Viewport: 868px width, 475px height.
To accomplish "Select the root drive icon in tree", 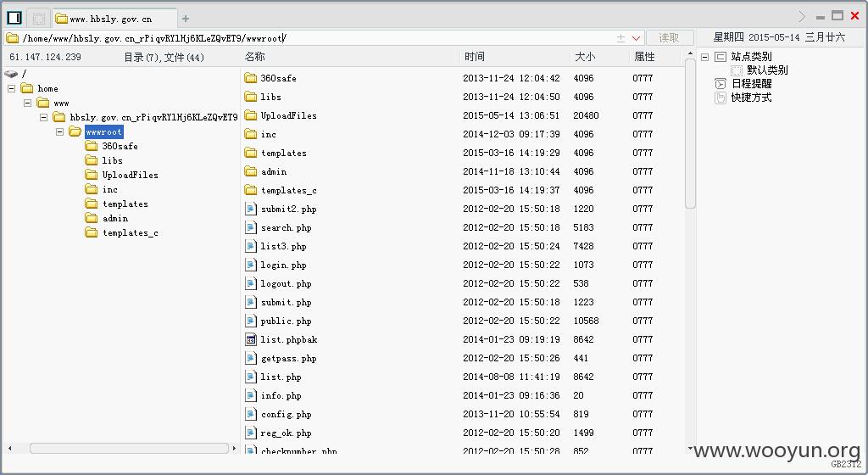I will click(x=11, y=74).
